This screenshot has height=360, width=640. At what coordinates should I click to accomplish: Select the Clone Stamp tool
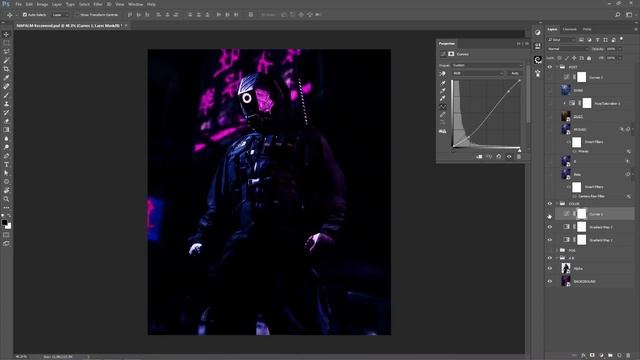[x=6, y=104]
